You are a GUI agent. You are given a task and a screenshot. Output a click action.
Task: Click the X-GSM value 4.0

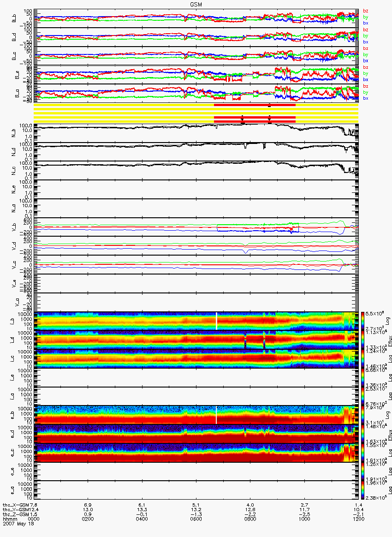tap(250, 505)
